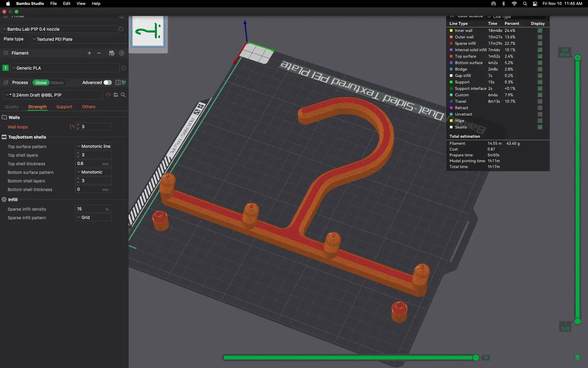This screenshot has width=588, height=368.
Task: Click the remove filament minus icon
Action: [99, 53]
